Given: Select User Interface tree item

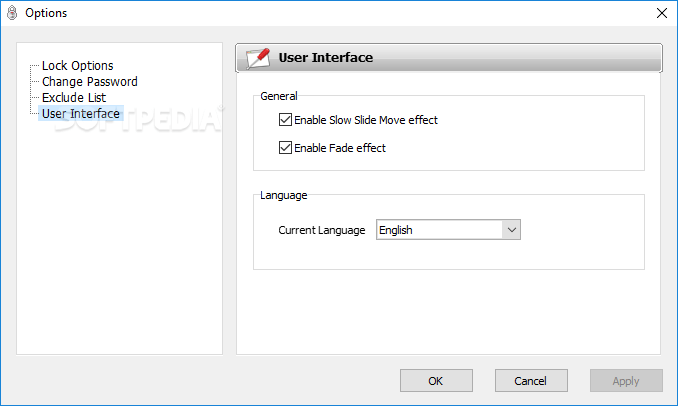Looking at the screenshot, I should pyautogui.click(x=81, y=114).
